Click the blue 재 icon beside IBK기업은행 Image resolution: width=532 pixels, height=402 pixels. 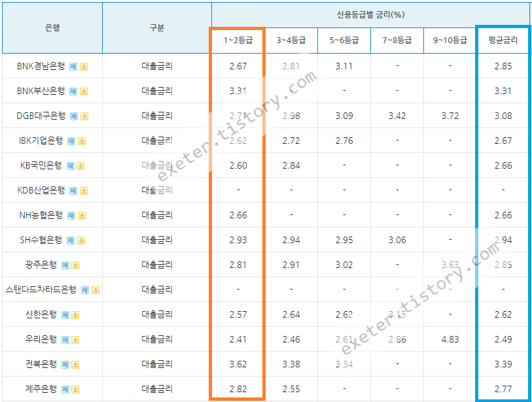click(x=71, y=141)
